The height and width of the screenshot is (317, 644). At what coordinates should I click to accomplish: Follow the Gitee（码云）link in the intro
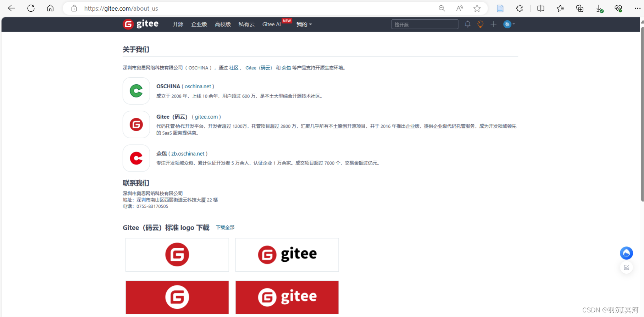[259, 68]
